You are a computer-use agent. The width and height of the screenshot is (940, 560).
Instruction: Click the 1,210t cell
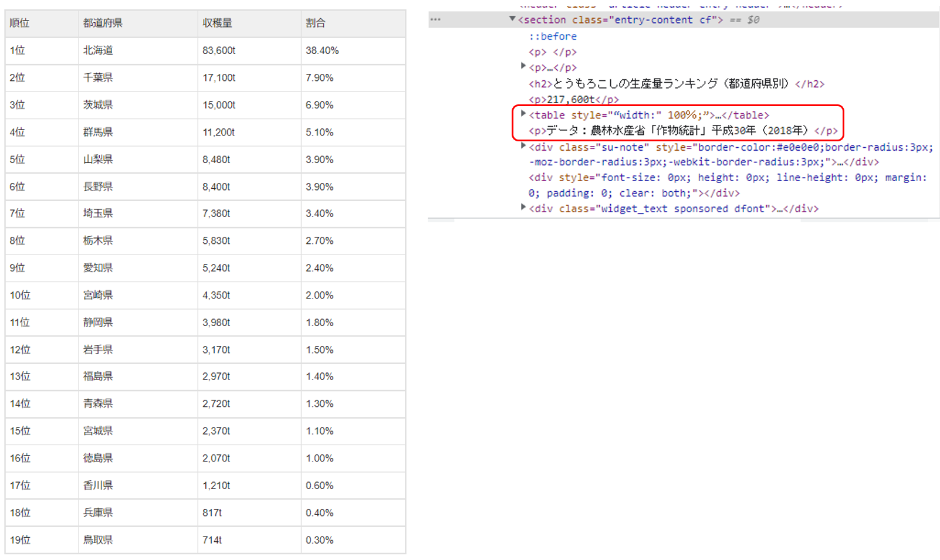[x=249, y=486]
